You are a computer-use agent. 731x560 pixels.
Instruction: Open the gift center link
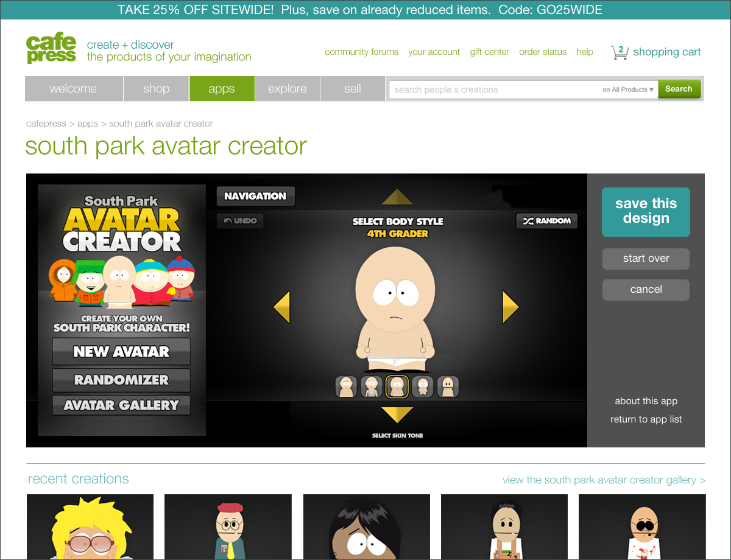489,52
